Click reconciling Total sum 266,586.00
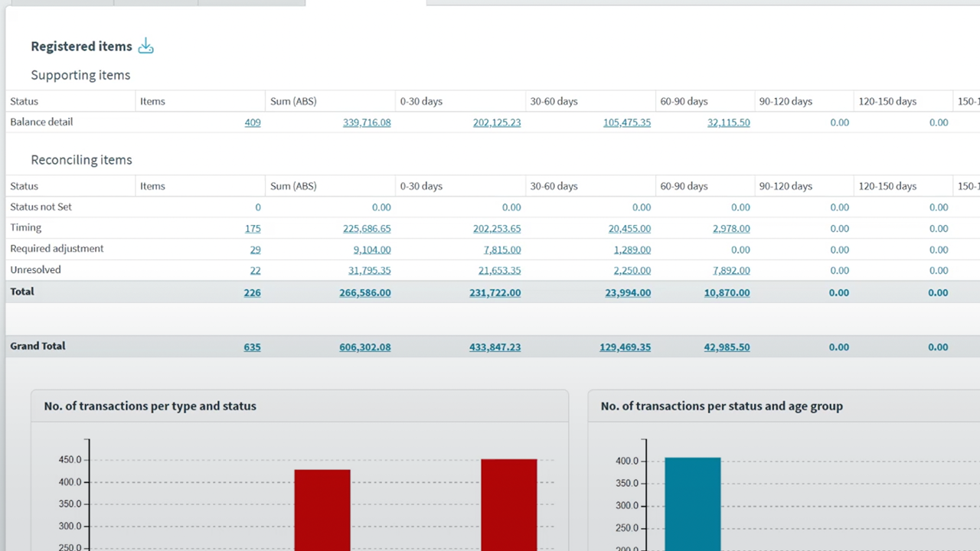 point(365,292)
